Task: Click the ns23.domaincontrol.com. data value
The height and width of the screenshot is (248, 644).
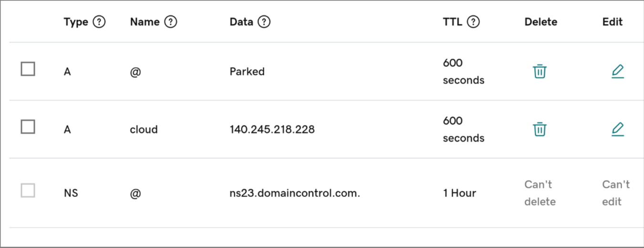Action: tap(294, 193)
